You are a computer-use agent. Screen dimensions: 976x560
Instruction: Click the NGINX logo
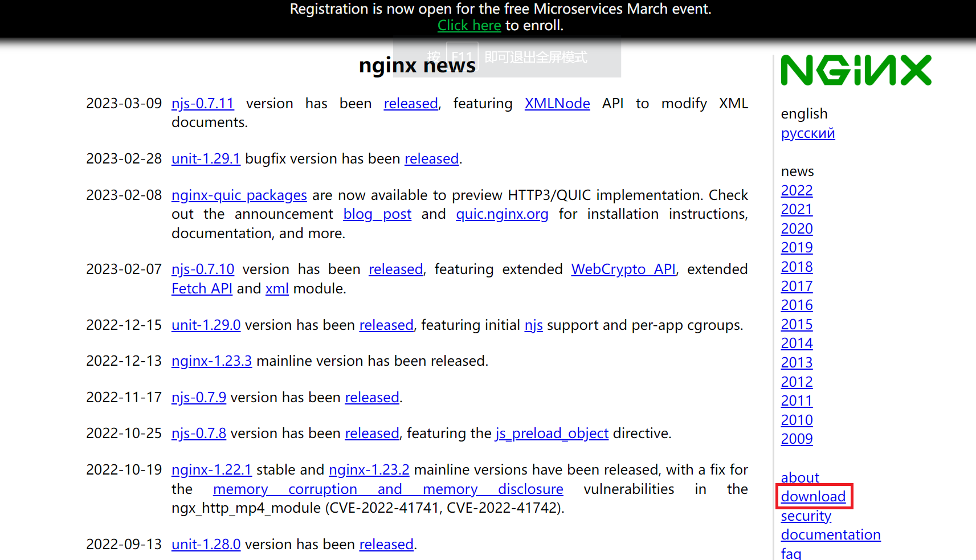click(856, 70)
